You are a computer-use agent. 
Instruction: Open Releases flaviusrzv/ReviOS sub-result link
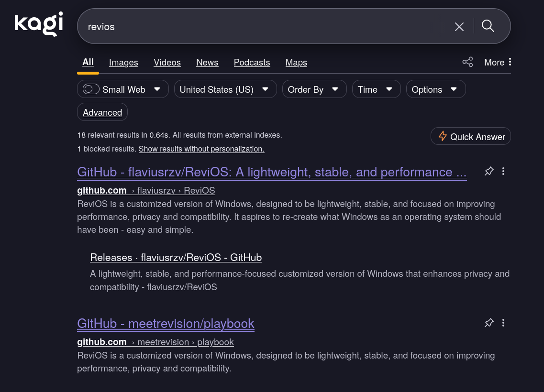coord(176,258)
